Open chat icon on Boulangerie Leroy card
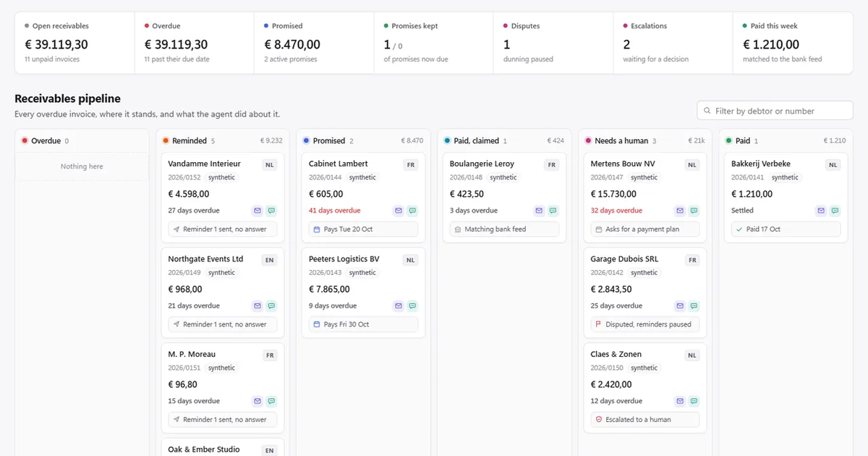 point(553,211)
